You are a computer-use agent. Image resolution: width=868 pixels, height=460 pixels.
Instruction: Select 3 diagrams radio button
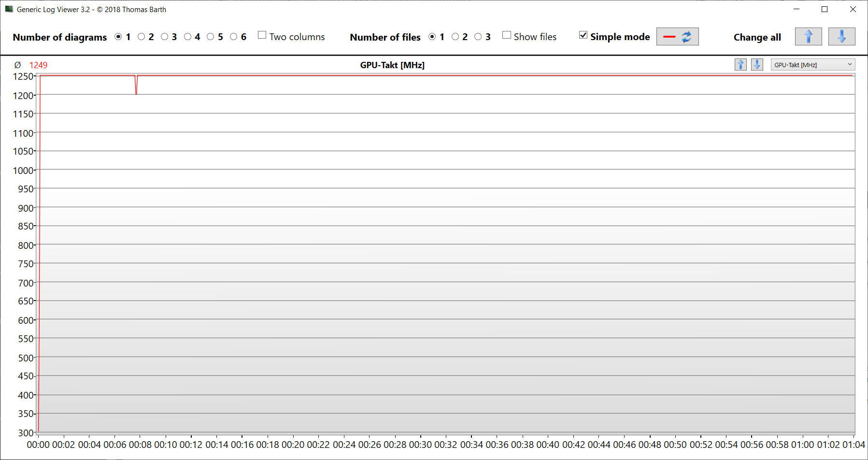[165, 37]
